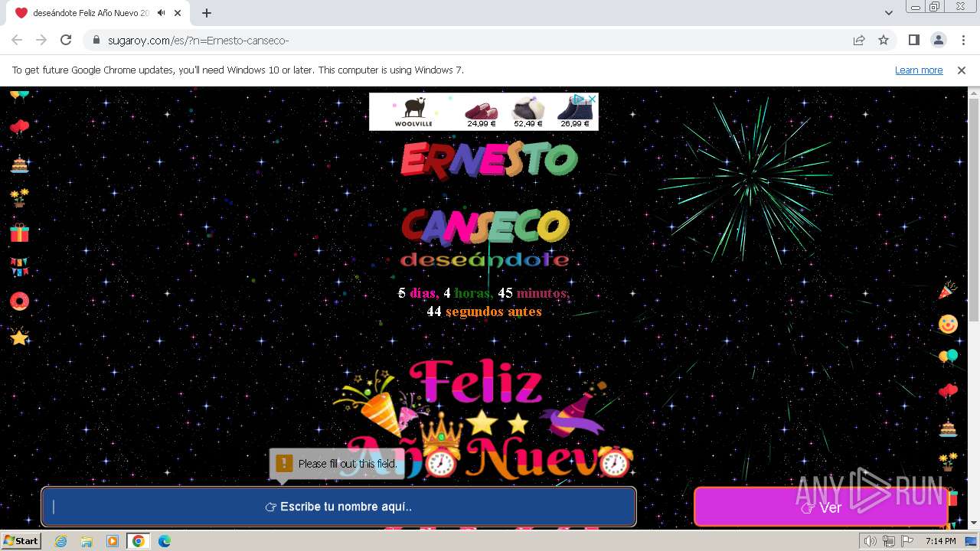The height and width of the screenshot is (551, 980).
Task: Expand tab search chevron
Action: 889,13
